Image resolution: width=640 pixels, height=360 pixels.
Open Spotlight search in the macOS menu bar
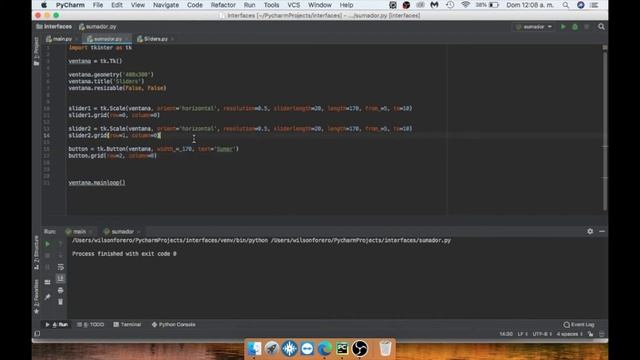point(566,5)
